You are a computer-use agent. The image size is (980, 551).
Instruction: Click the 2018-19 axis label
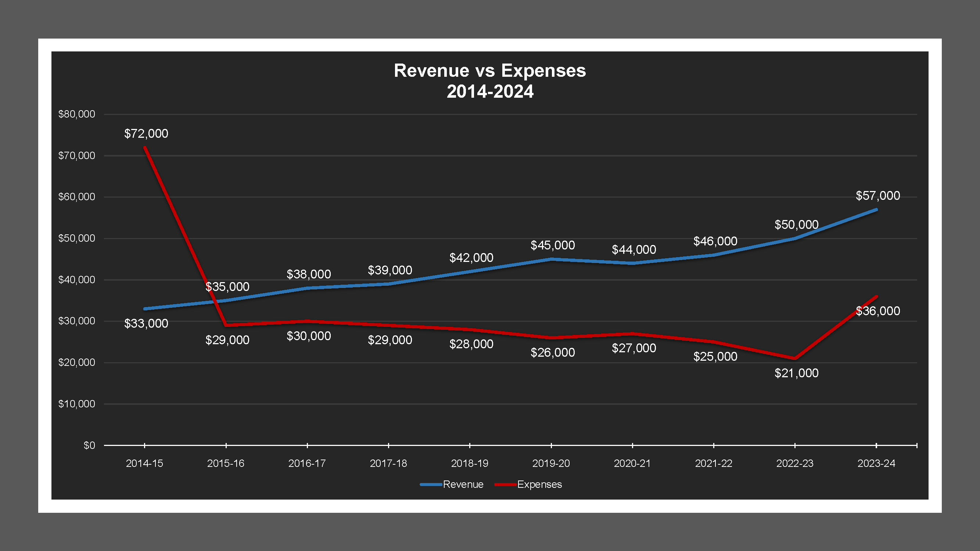(x=470, y=464)
